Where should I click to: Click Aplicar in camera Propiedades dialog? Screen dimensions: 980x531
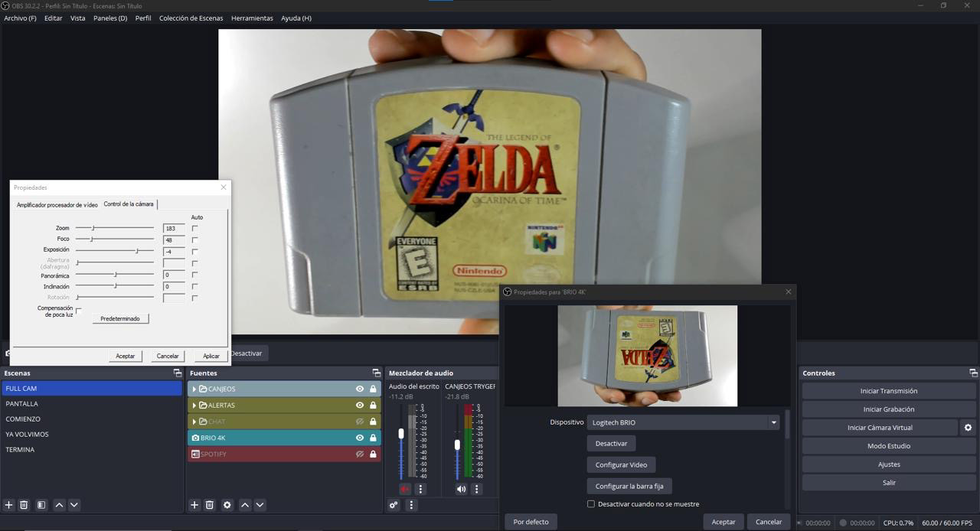point(211,356)
